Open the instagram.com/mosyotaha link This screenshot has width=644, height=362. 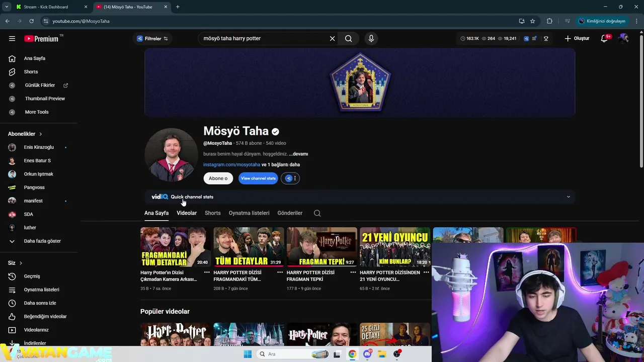pyautogui.click(x=231, y=164)
